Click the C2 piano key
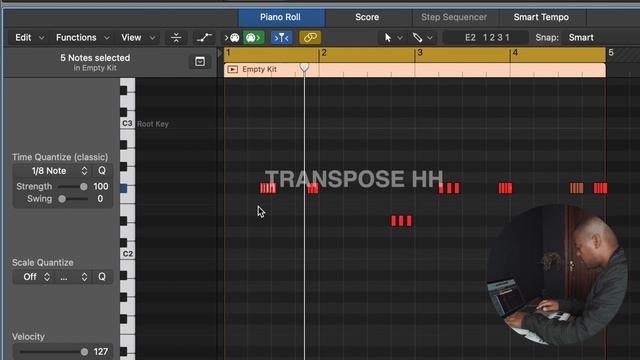 pyautogui.click(x=127, y=253)
